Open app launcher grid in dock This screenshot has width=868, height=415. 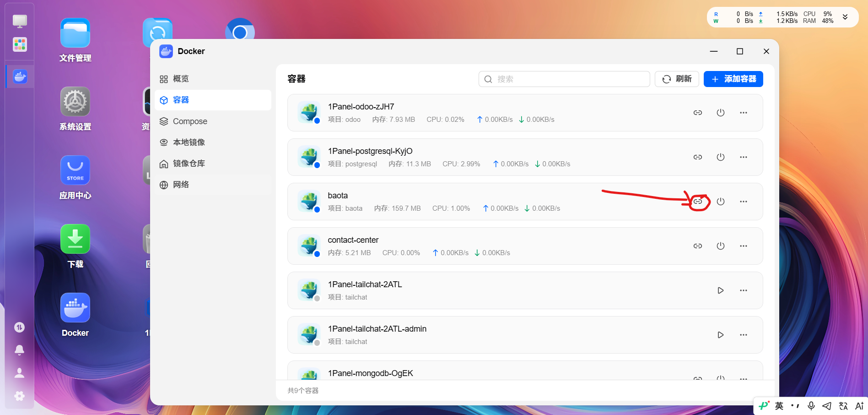click(20, 44)
